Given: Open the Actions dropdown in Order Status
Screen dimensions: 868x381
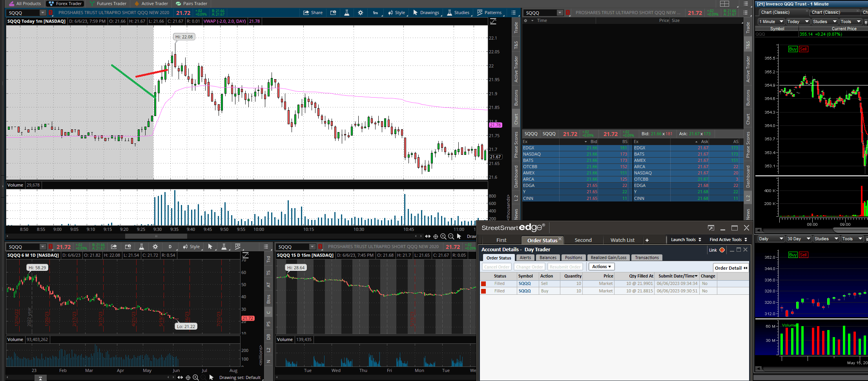Looking at the screenshot, I should [x=601, y=267].
